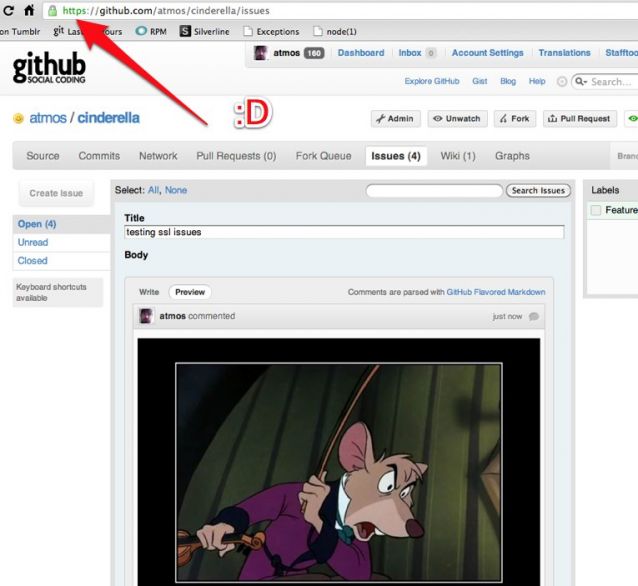Click the Create Issue button
638x586 pixels.
click(x=56, y=193)
